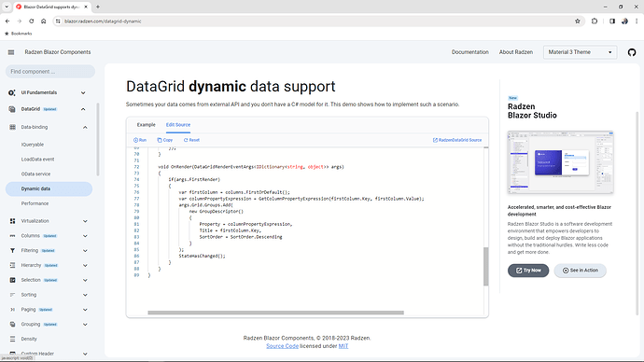Click the Radzen Blazor Components header title
Screen dimensions: 644x362
tap(58, 52)
